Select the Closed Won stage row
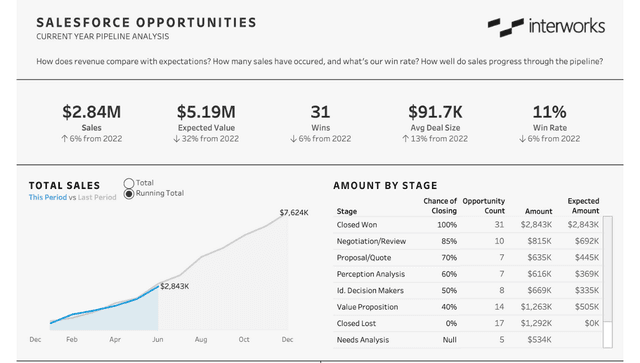Image resolution: width=640 pixels, height=363 pixels. (468, 225)
